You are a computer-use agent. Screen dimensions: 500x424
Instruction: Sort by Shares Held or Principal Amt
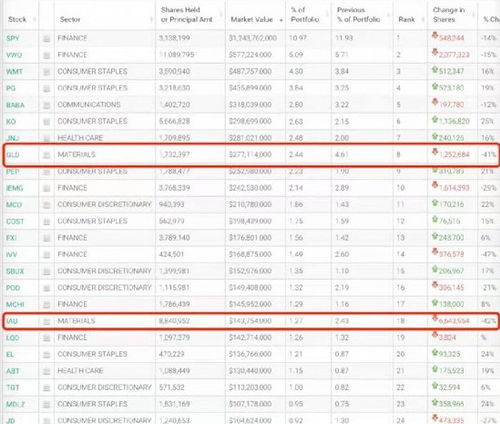(187, 15)
